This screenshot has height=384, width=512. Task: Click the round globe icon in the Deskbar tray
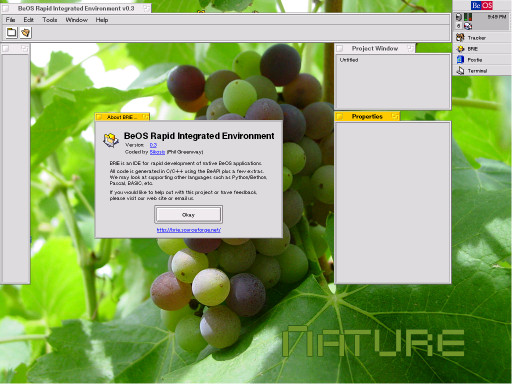(x=468, y=26)
